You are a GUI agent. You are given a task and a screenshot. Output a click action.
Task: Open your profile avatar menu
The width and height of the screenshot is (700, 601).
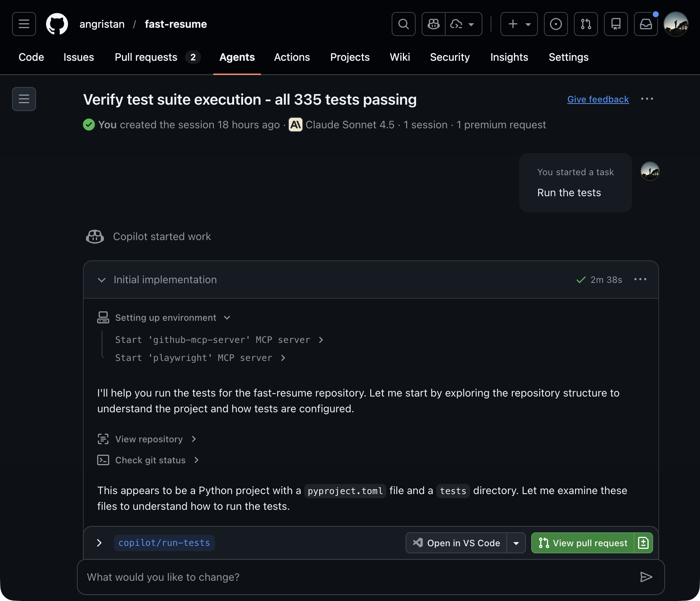tap(676, 24)
